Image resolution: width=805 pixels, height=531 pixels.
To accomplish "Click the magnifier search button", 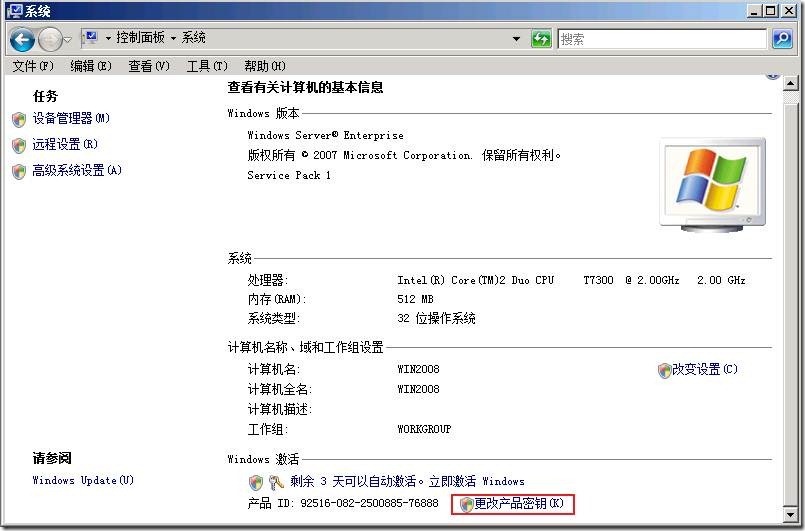I will [782, 39].
